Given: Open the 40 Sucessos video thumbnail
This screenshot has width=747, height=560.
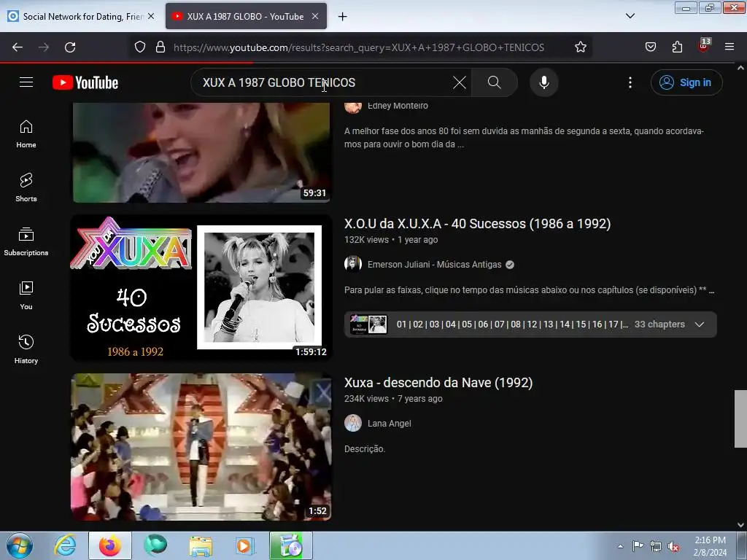Looking at the screenshot, I should pyautogui.click(x=201, y=287).
